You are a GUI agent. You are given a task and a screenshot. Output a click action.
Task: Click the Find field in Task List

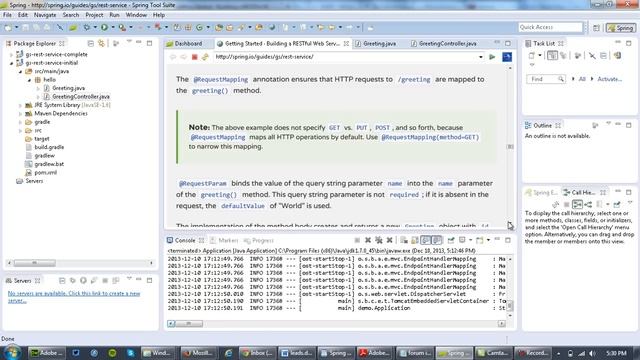(x=546, y=79)
